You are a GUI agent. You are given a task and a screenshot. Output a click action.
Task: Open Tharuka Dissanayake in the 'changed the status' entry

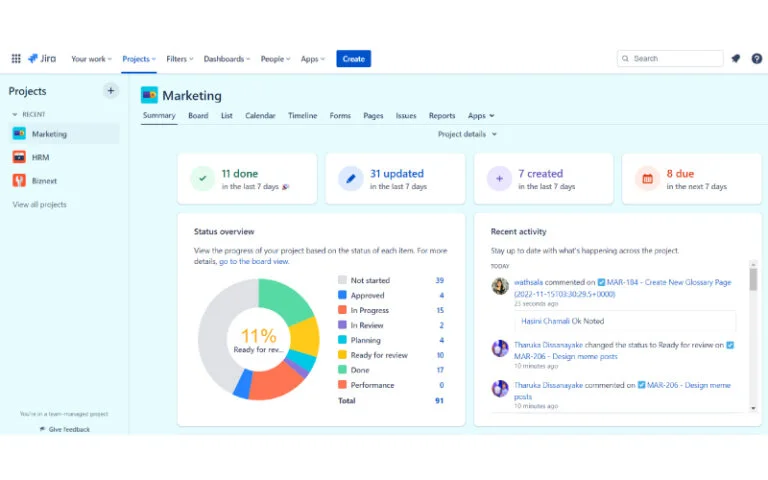(x=548, y=345)
